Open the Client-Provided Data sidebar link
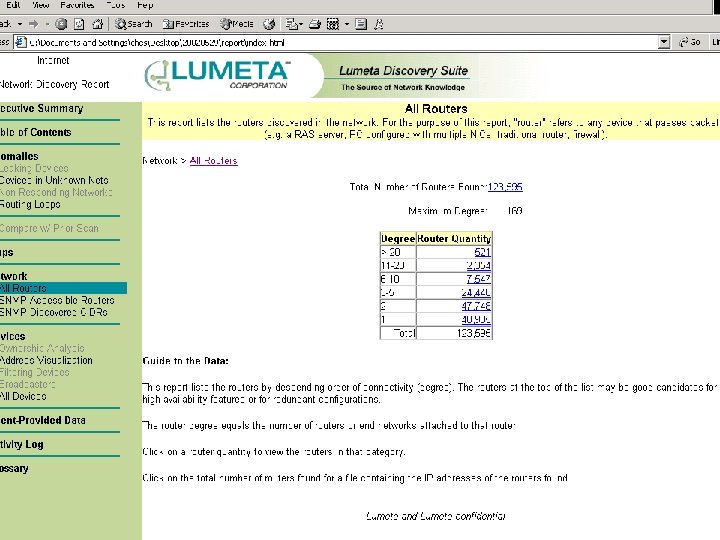Viewport: 720px width, 540px height. (43, 420)
